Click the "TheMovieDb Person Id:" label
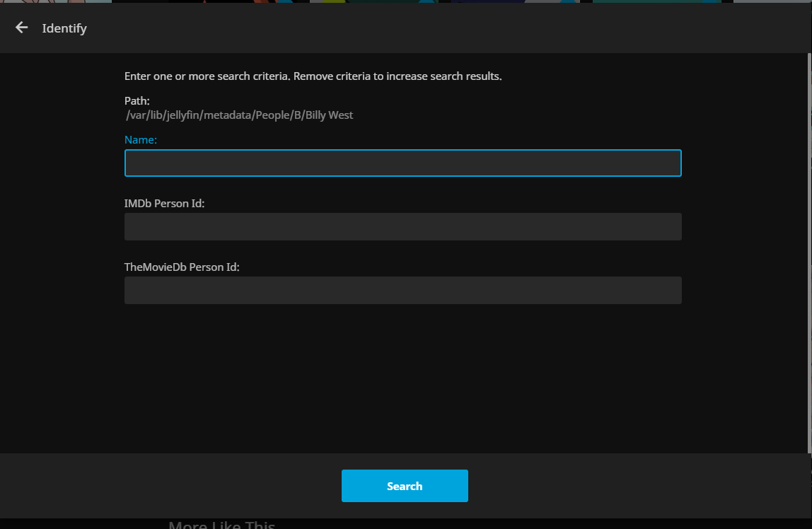The width and height of the screenshot is (812, 529). (x=182, y=267)
